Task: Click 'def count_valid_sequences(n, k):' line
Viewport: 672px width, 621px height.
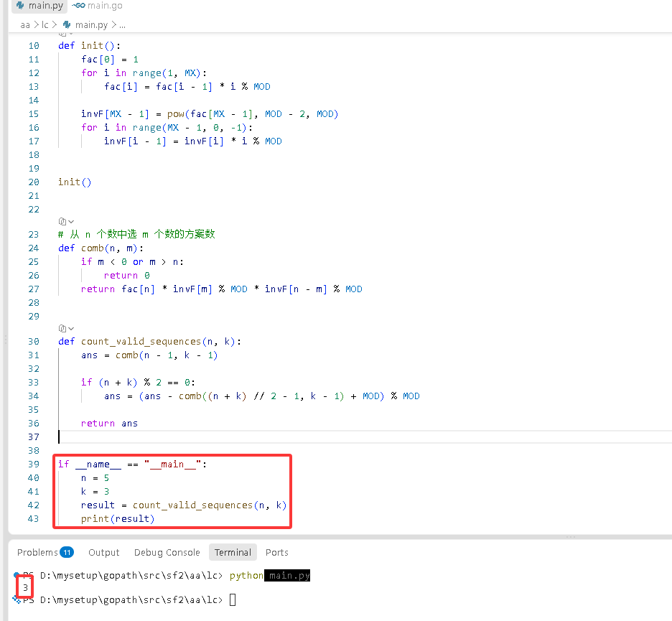Action: pos(150,341)
